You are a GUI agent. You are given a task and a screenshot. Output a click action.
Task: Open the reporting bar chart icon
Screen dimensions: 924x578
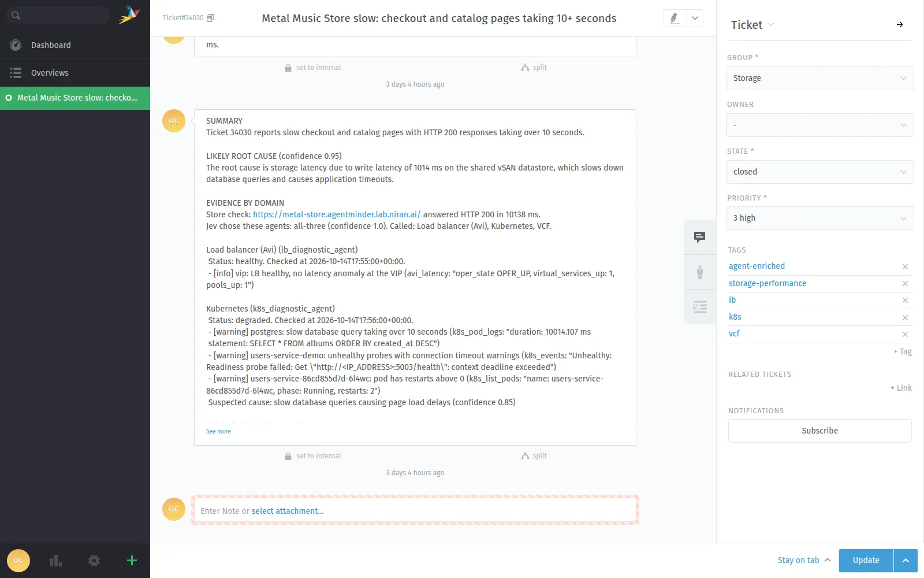[56, 560]
